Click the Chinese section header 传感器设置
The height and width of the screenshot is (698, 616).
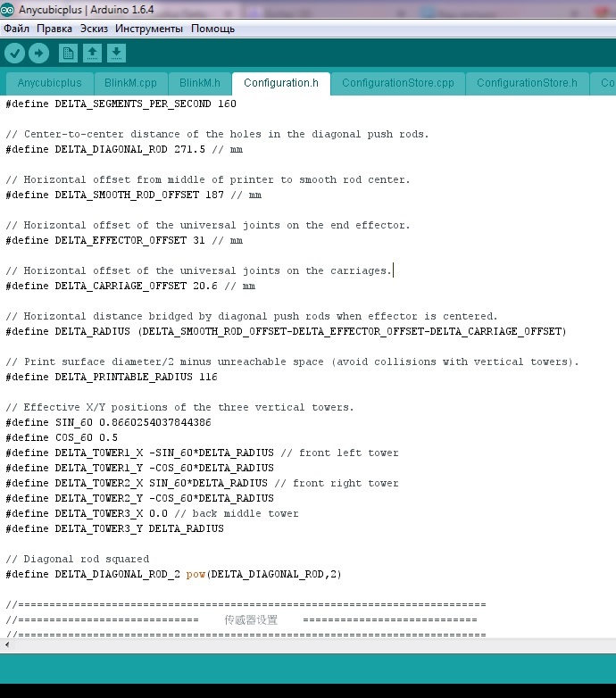pos(251,619)
